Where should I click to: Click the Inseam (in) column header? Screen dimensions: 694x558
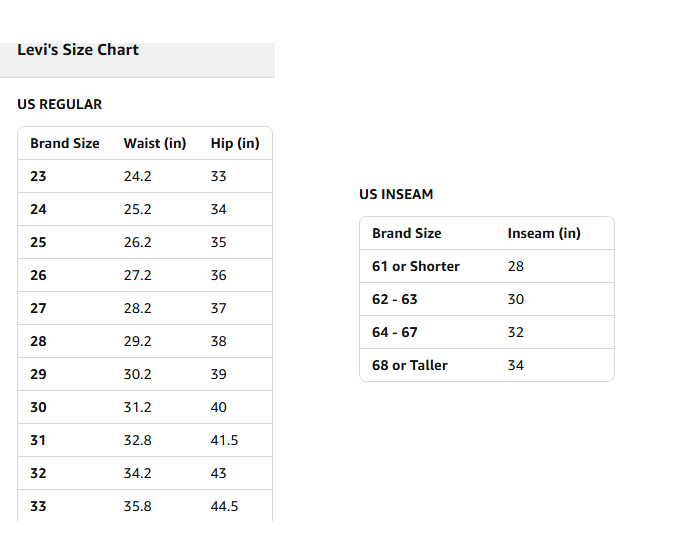[x=544, y=233]
